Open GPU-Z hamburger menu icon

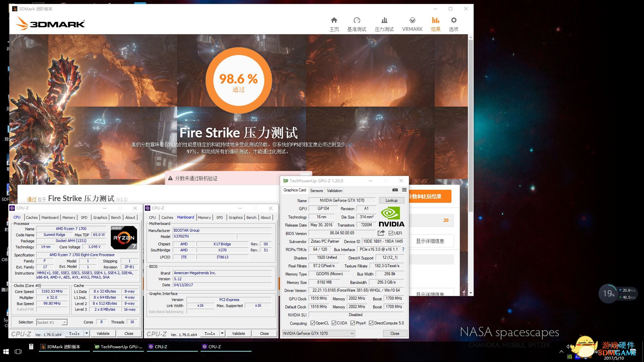pos(404,190)
